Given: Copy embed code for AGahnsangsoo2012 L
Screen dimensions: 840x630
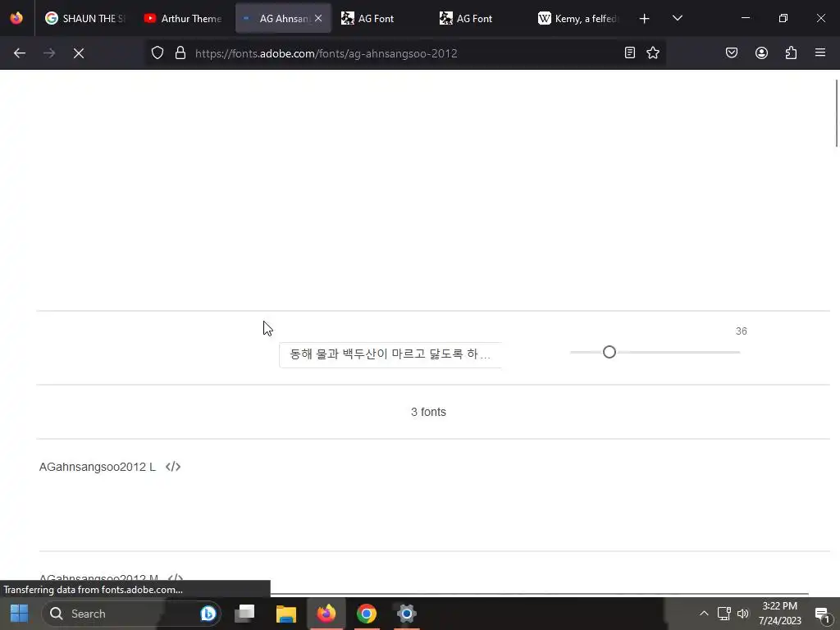Looking at the screenshot, I should point(173,467).
